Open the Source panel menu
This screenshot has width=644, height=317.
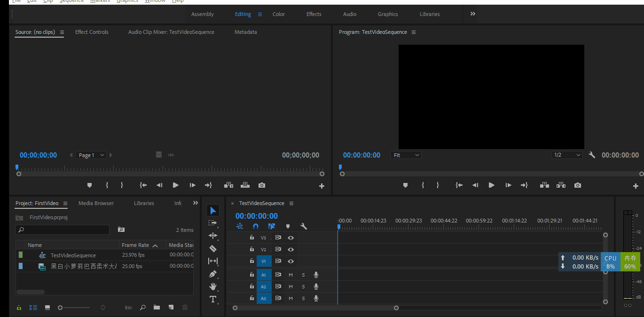[62, 32]
